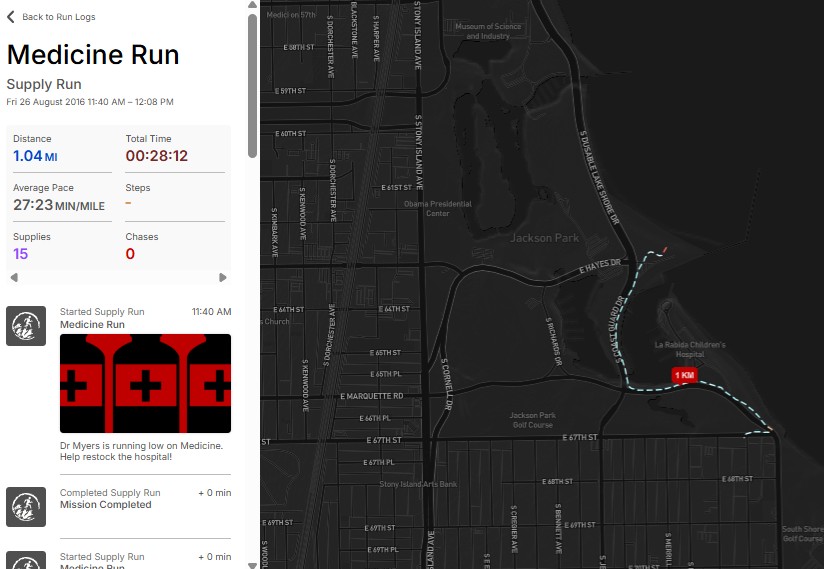Click the Started Supply Run runner icon at 11:40 AM

26,326
